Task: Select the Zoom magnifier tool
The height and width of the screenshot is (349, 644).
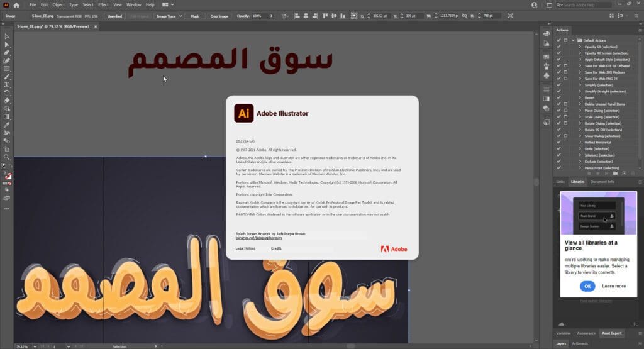Action: coord(6,157)
